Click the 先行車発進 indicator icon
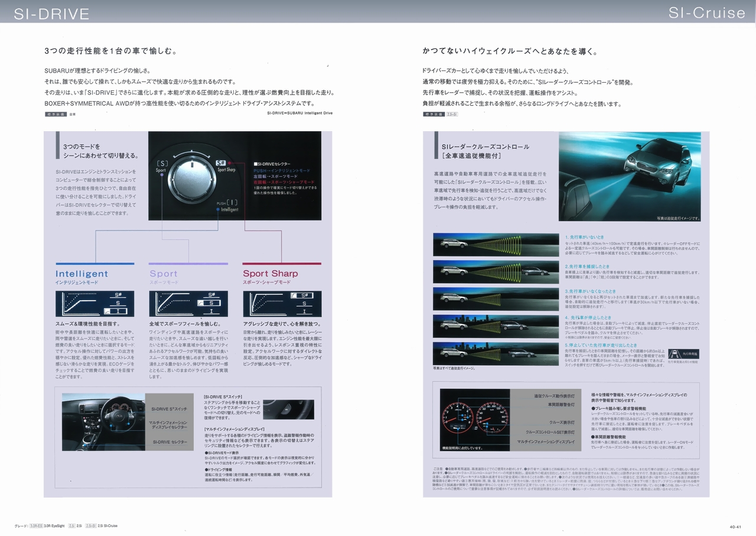 pyautogui.click(x=683, y=353)
